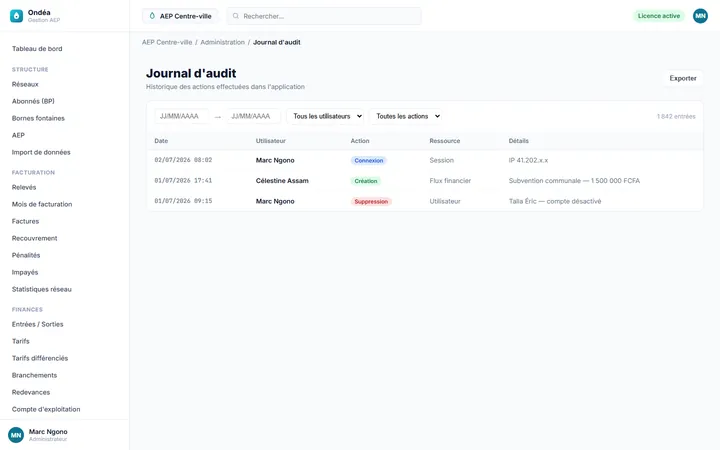Open Redevances in sidebar
720x450 pixels.
click(31, 392)
